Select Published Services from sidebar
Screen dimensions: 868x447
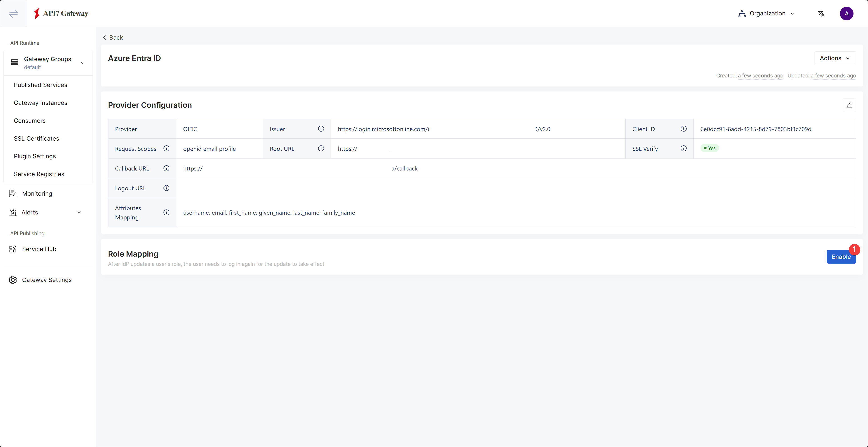pos(41,84)
